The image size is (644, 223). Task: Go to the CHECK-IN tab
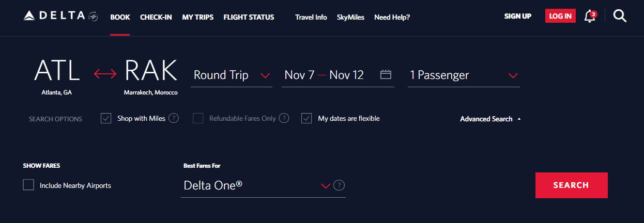tap(156, 17)
